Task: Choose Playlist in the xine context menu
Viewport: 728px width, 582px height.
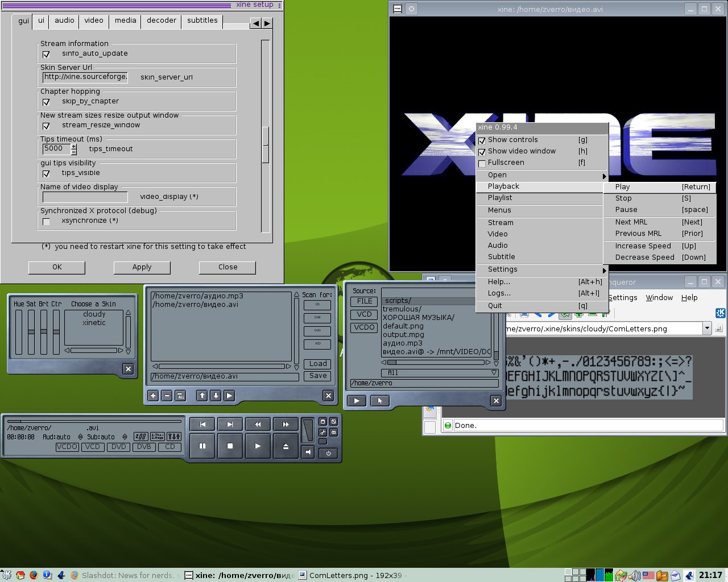Action: [x=539, y=198]
